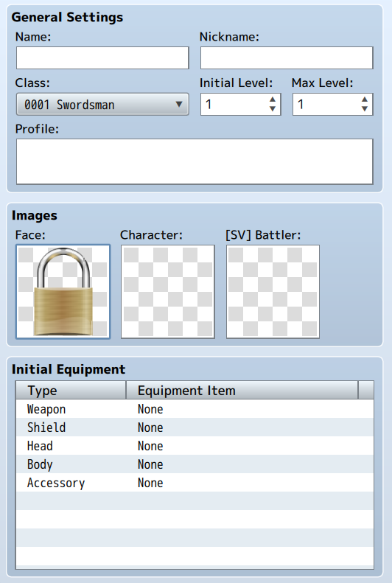The image size is (392, 583).
Task: Increase the Max Level value
Action: pyautogui.click(x=365, y=100)
